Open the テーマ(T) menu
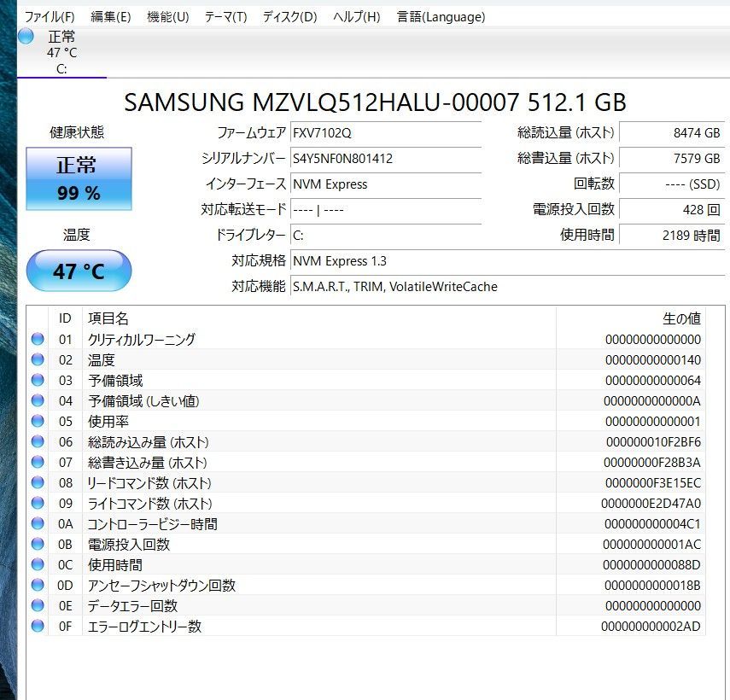This screenshot has width=730, height=700. click(225, 17)
